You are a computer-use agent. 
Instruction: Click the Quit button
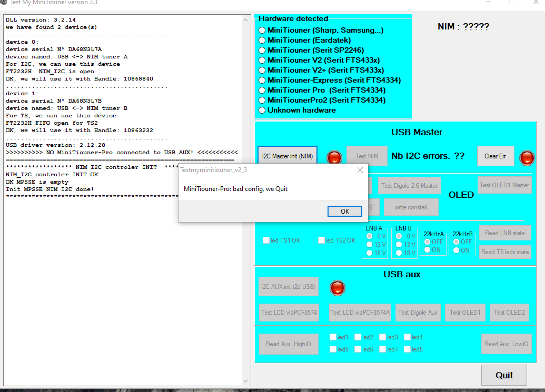504,375
